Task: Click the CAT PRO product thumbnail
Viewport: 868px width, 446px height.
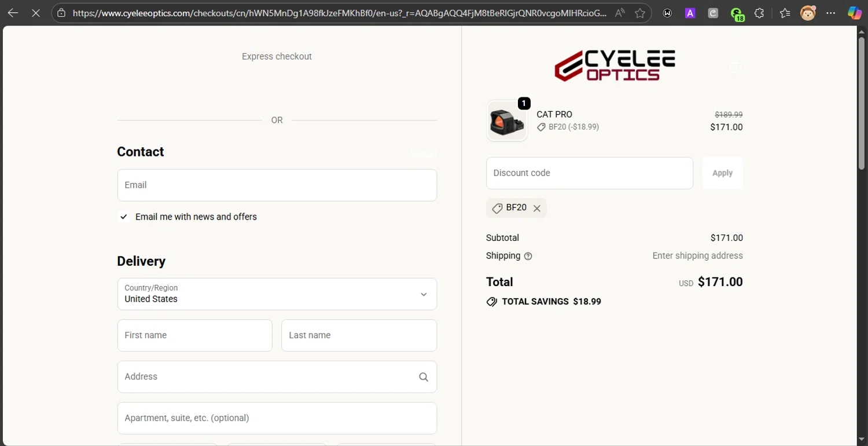Action: coord(507,121)
